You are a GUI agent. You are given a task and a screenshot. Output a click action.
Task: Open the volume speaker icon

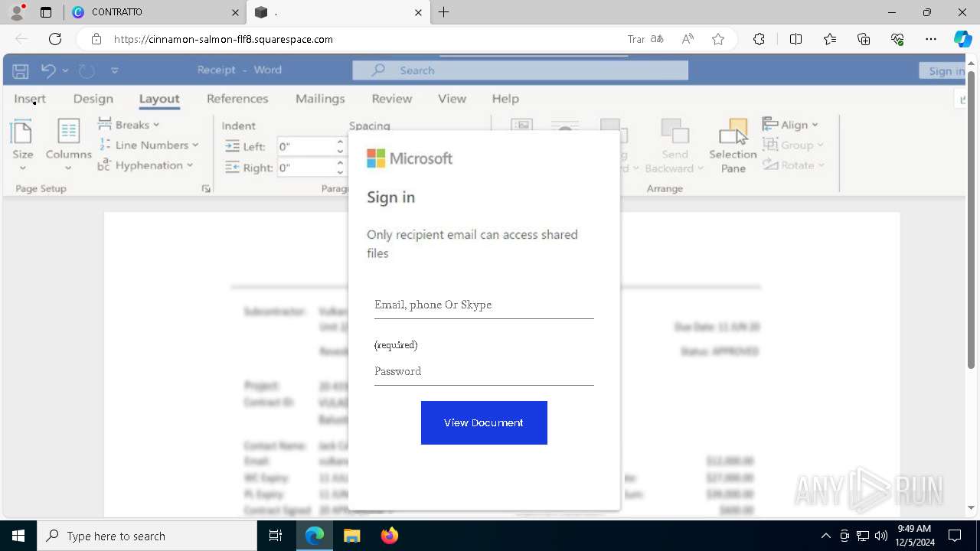tap(881, 536)
